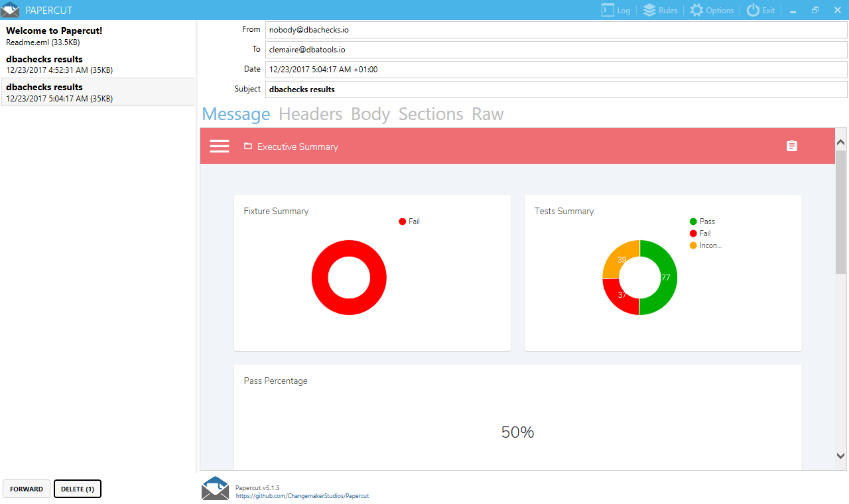Click the Forward button
The width and height of the screenshot is (849, 504).
[x=27, y=489]
